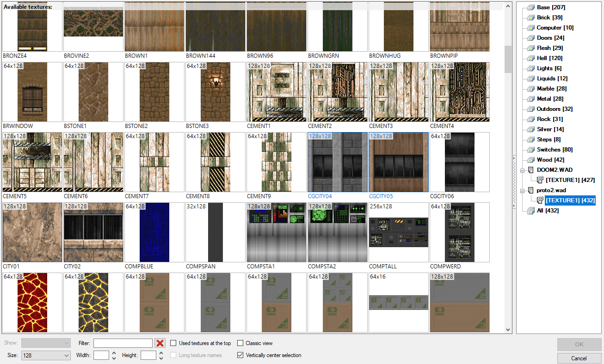Choose the BSTONE3 torch texture

215,92
